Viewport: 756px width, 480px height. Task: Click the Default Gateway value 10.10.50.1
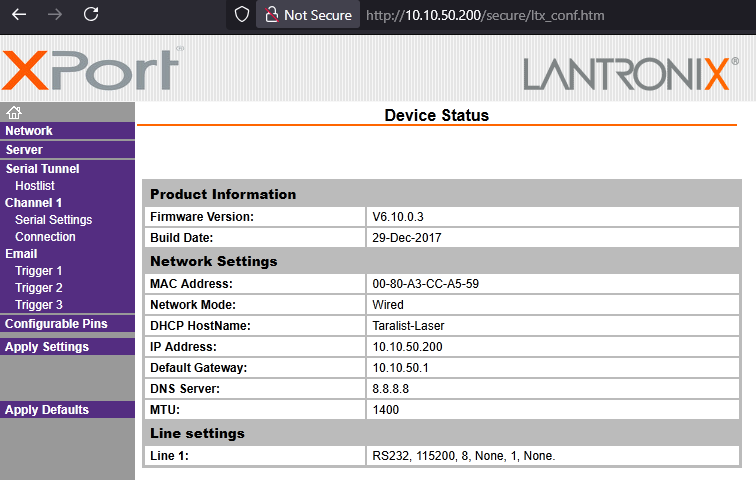400,368
